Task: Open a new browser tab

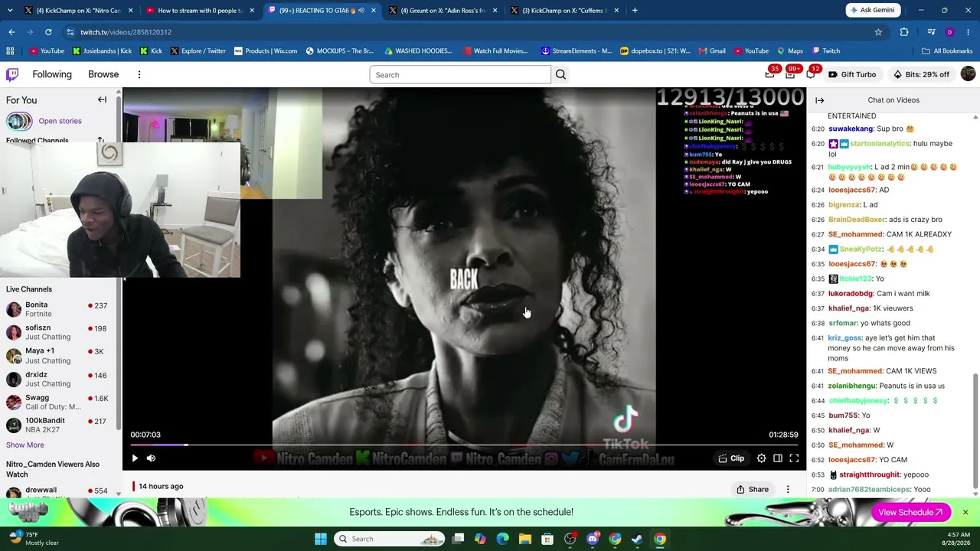Action: click(635, 11)
